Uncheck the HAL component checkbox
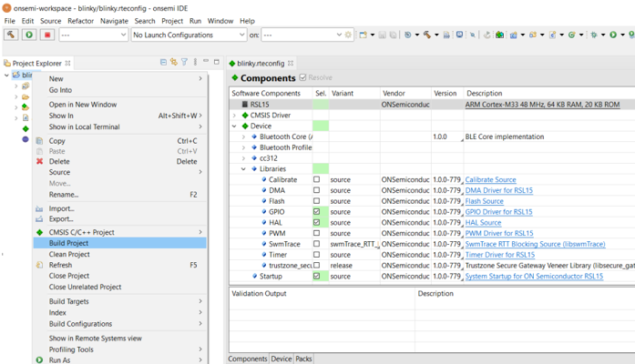 [x=317, y=222]
